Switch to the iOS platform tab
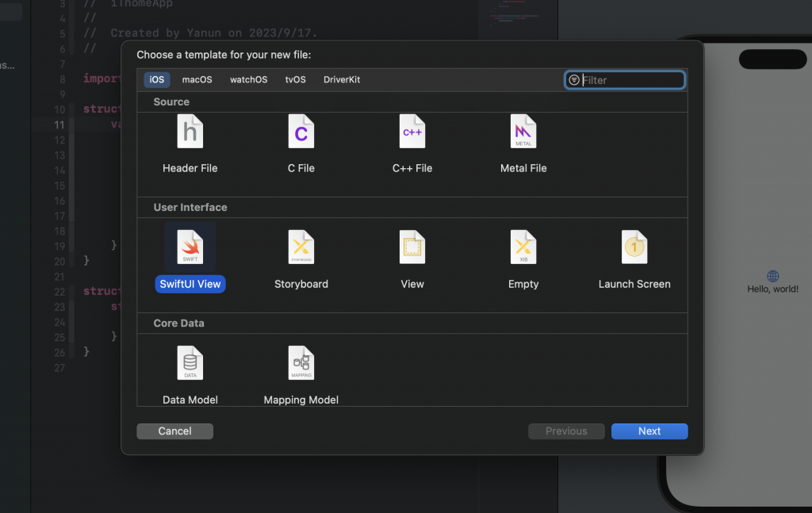 click(x=157, y=80)
